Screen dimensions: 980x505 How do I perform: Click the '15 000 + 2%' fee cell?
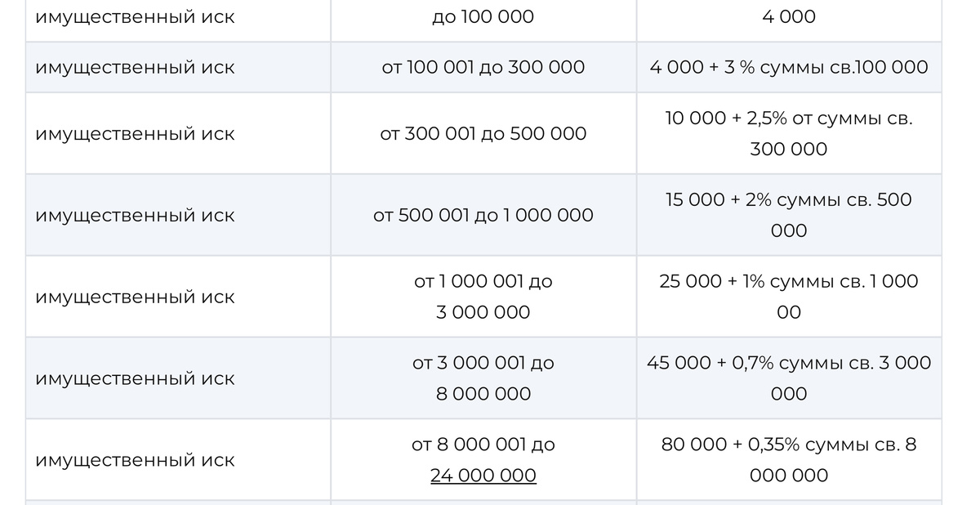[789, 215]
